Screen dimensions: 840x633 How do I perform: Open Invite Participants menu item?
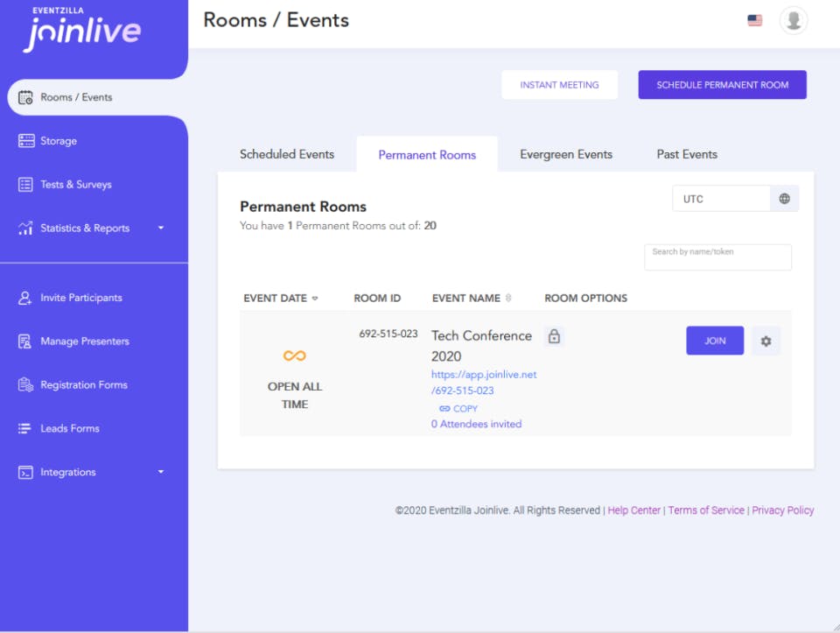click(81, 298)
